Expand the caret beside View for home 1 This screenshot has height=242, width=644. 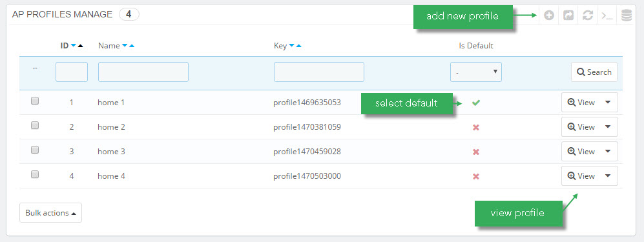click(608, 103)
